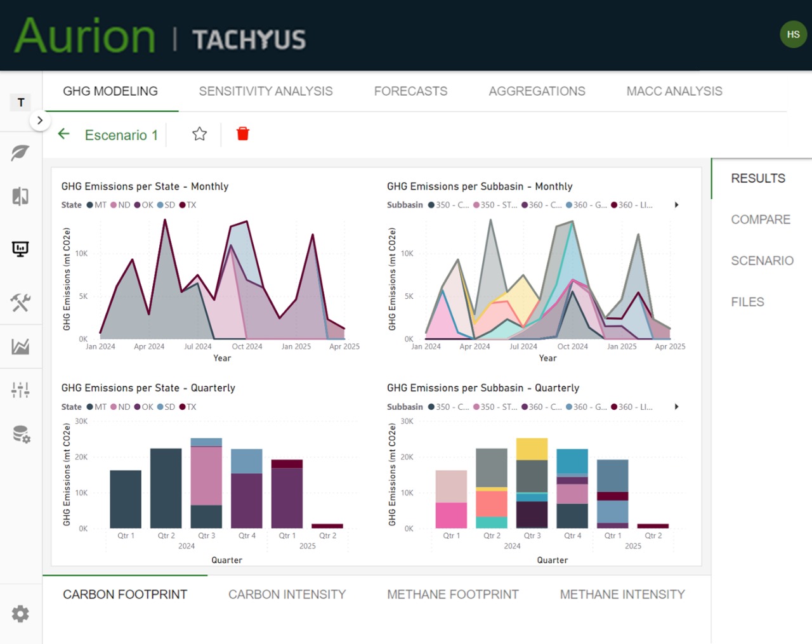Select the Compare side tab
This screenshot has width=812, height=644.
tap(761, 220)
